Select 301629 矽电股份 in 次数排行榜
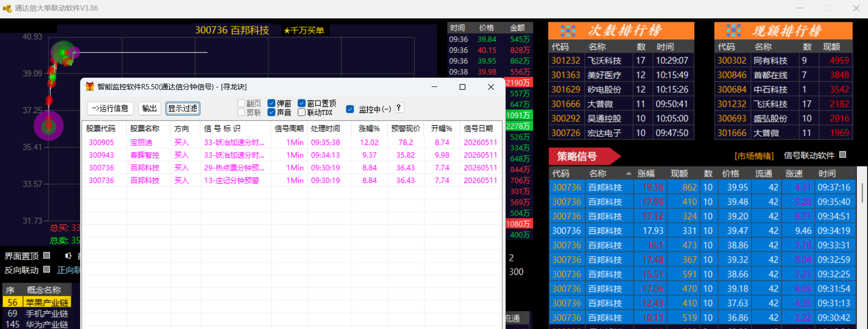Image resolution: width=868 pixels, height=329 pixels. pyautogui.click(x=621, y=89)
